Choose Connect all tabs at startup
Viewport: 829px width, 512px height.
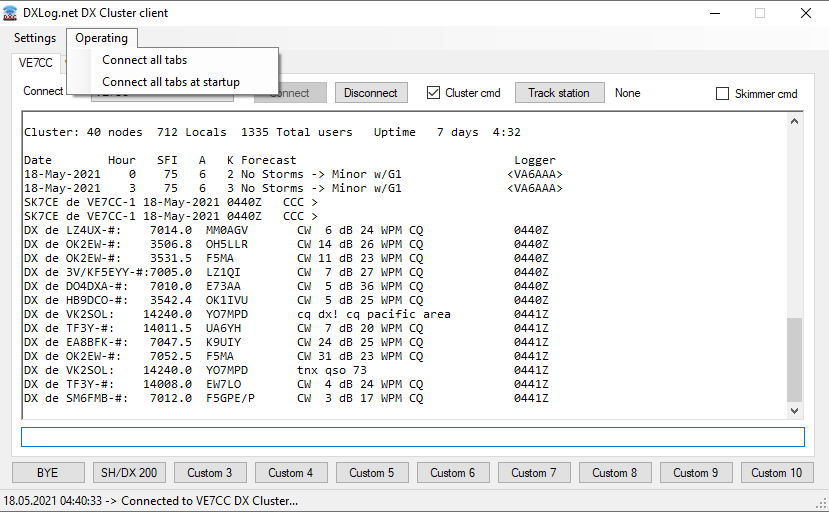[x=171, y=82]
